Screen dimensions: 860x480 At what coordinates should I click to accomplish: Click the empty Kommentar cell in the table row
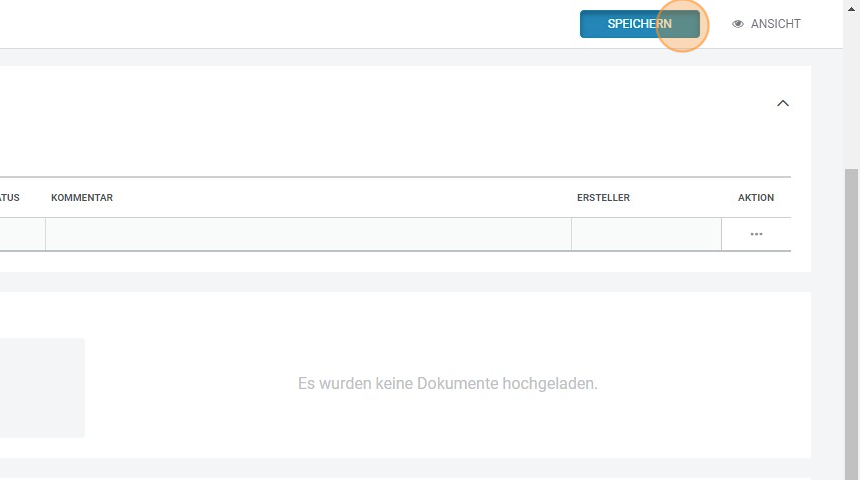(x=308, y=234)
